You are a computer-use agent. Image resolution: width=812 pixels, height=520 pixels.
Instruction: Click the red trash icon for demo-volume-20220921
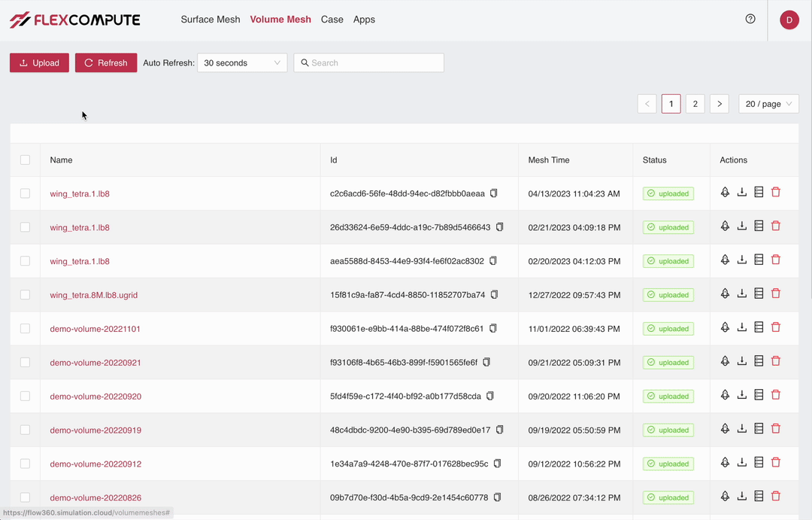776,361
